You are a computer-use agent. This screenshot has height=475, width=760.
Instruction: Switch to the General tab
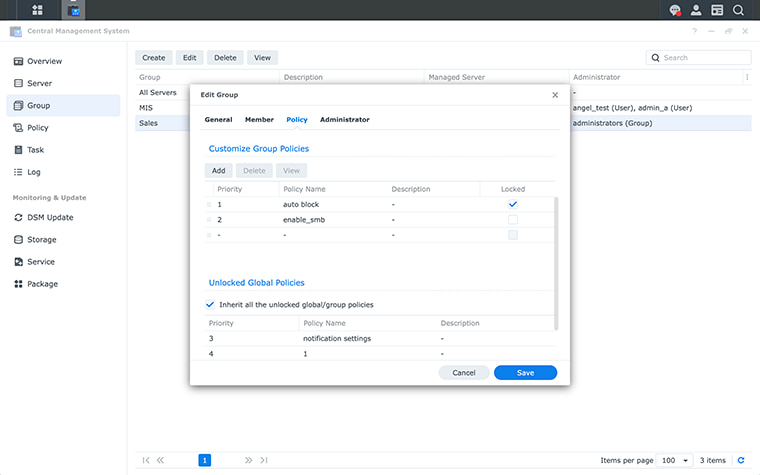tap(218, 120)
